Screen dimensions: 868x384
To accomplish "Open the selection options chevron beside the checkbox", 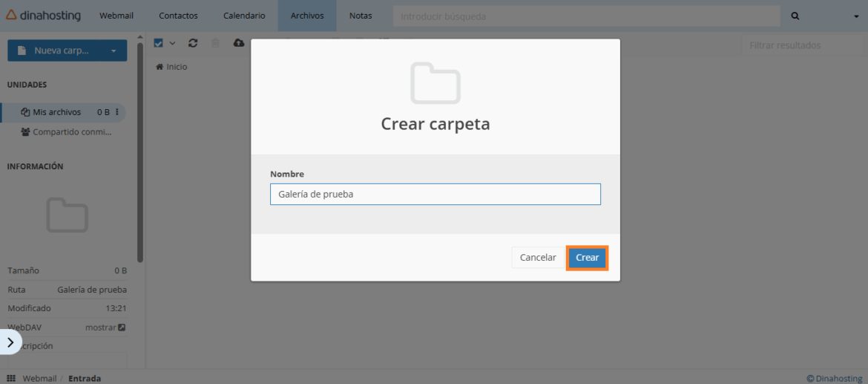I will (x=172, y=43).
